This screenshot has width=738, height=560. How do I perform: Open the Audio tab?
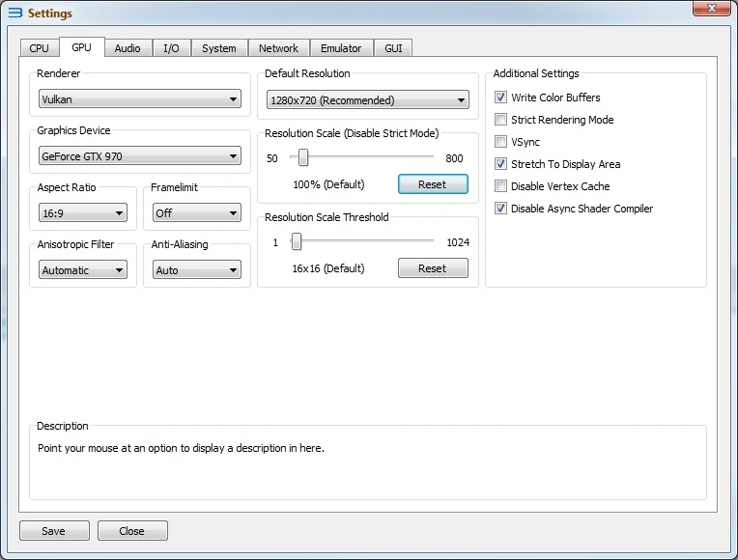[x=128, y=48]
